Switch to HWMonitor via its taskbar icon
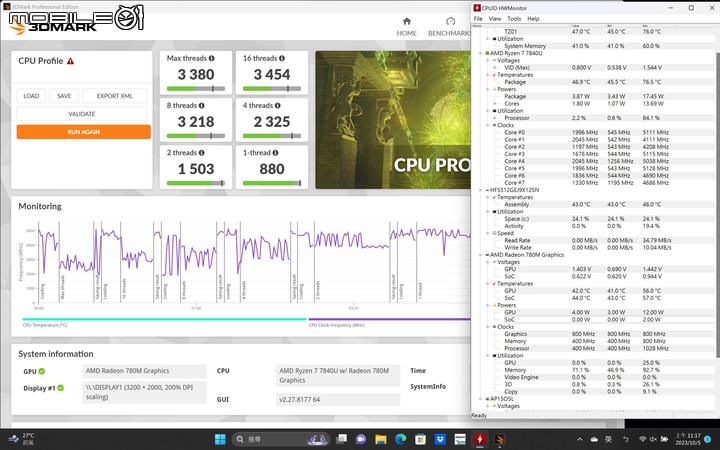 pos(480,439)
